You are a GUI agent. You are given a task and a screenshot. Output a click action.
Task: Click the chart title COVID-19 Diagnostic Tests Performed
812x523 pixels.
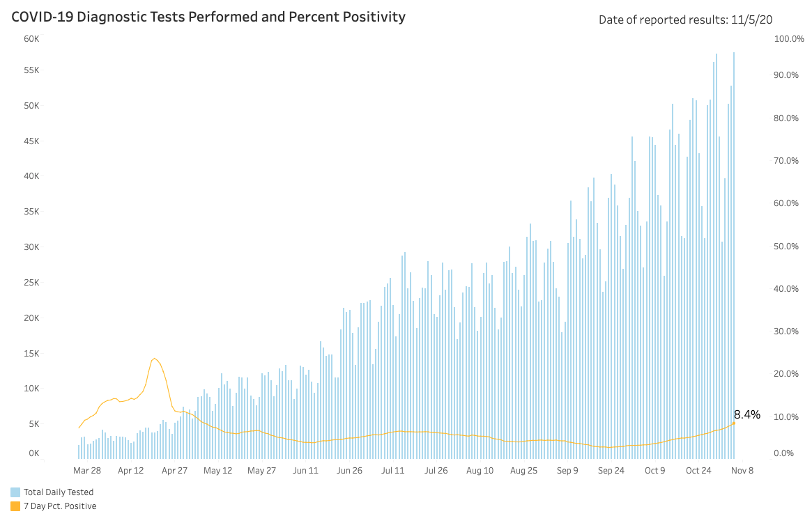coord(208,17)
